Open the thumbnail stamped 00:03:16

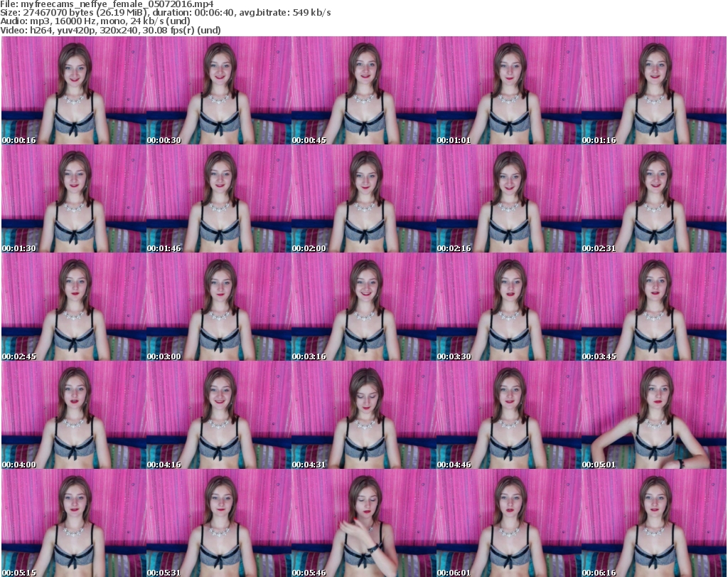[x=364, y=307]
